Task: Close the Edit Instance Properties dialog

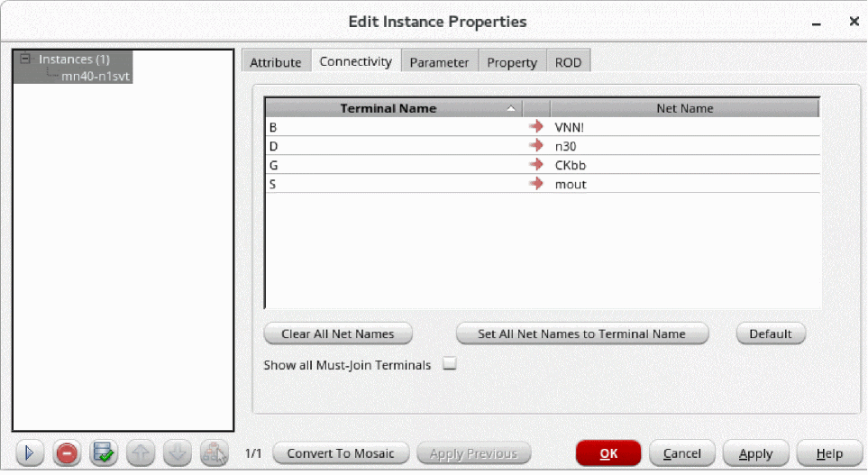Action: point(854,22)
